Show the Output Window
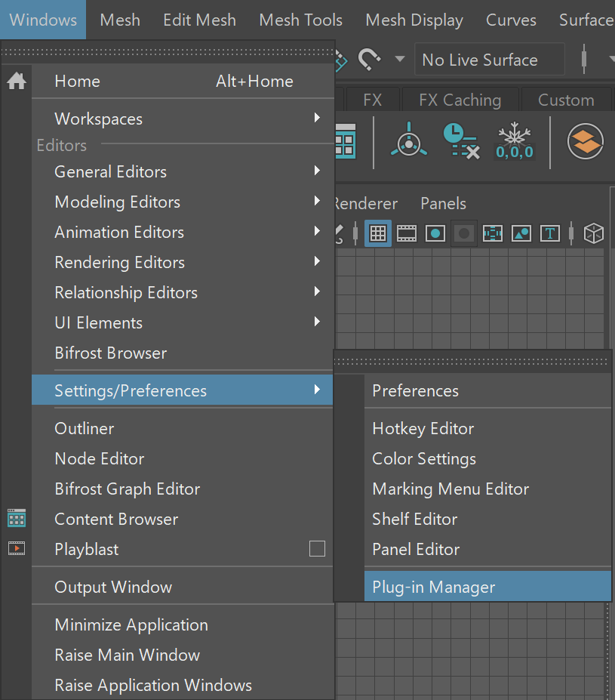Screen dimensions: 615x700 coord(183,587)
